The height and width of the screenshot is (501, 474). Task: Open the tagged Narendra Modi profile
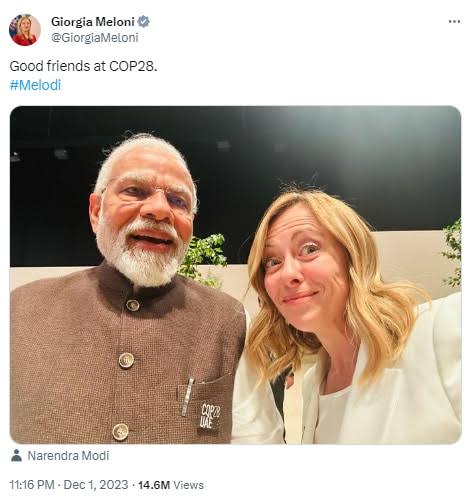(x=68, y=456)
